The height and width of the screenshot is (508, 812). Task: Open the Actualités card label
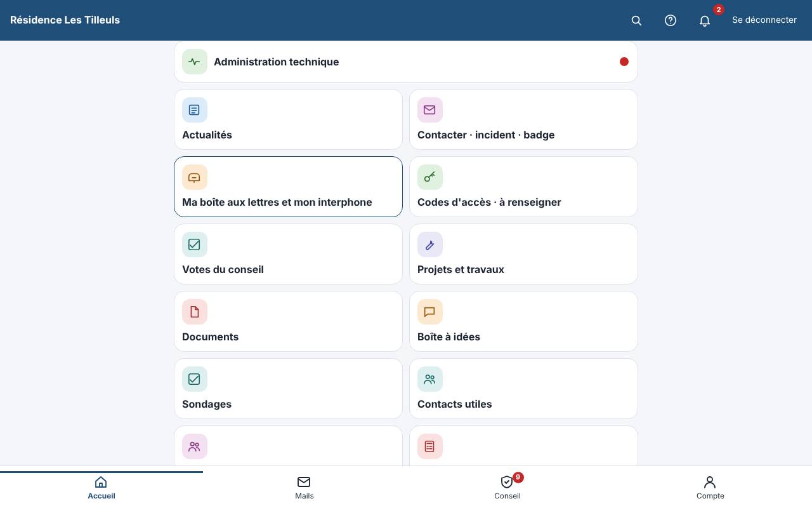207,135
